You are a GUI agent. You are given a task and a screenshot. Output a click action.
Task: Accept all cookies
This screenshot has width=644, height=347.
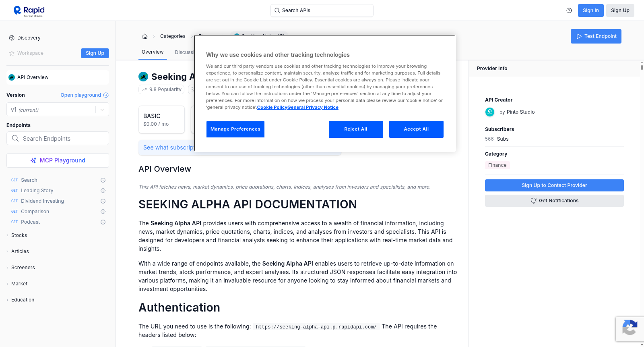[x=416, y=129]
